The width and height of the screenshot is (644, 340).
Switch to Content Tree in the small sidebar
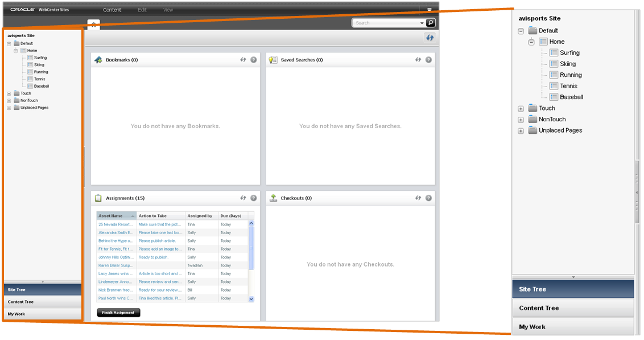[x=43, y=302]
